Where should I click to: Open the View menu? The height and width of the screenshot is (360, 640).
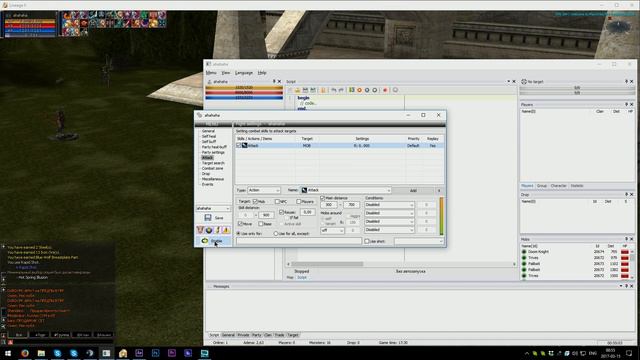(x=226, y=73)
